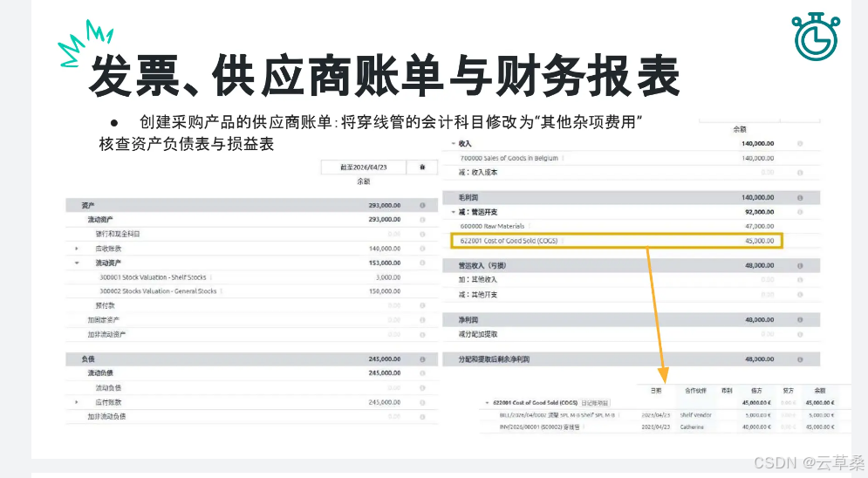Click info icon on 减分配加提取 row

coord(800,334)
